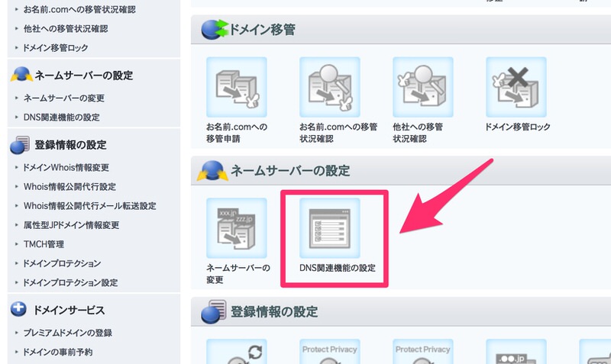Open ドメイン移管ロック icon with X mark
Viewport: 611px width, 364px height.
coord(516,87)
